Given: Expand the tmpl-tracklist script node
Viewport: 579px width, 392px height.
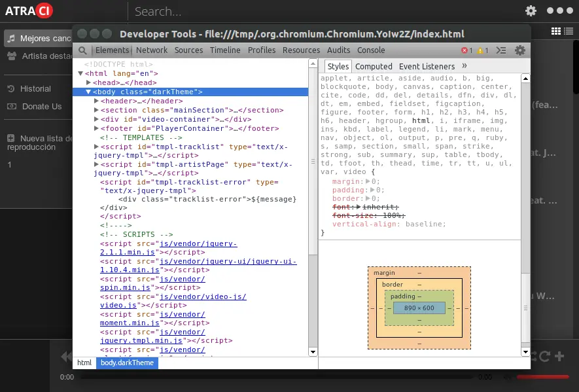Looking at the screenshot, I should 96,147.
